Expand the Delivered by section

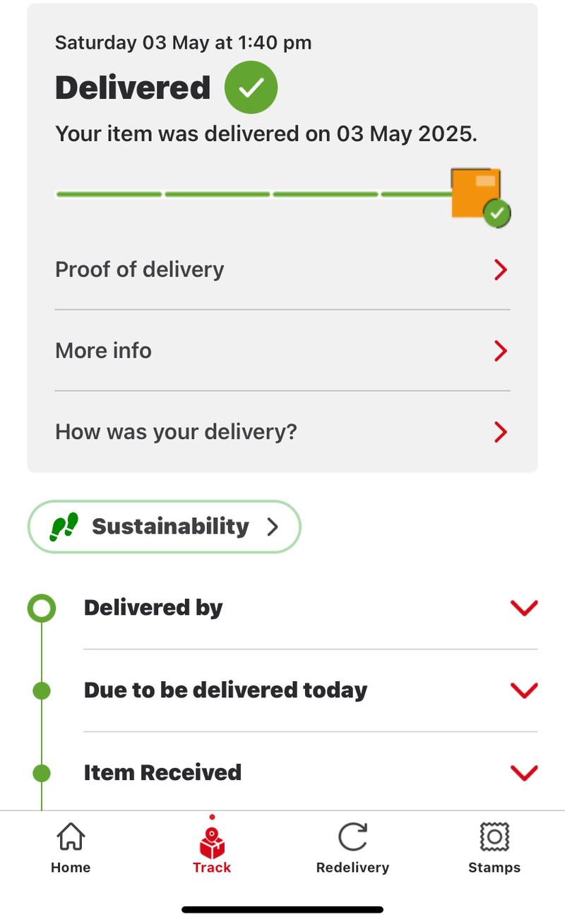[x=523, y=608]
